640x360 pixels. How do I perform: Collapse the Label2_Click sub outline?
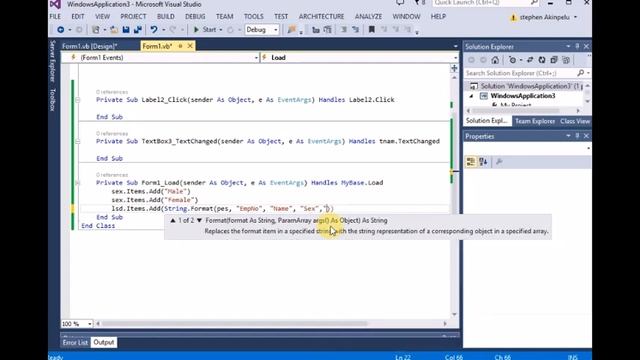[78, 100]
